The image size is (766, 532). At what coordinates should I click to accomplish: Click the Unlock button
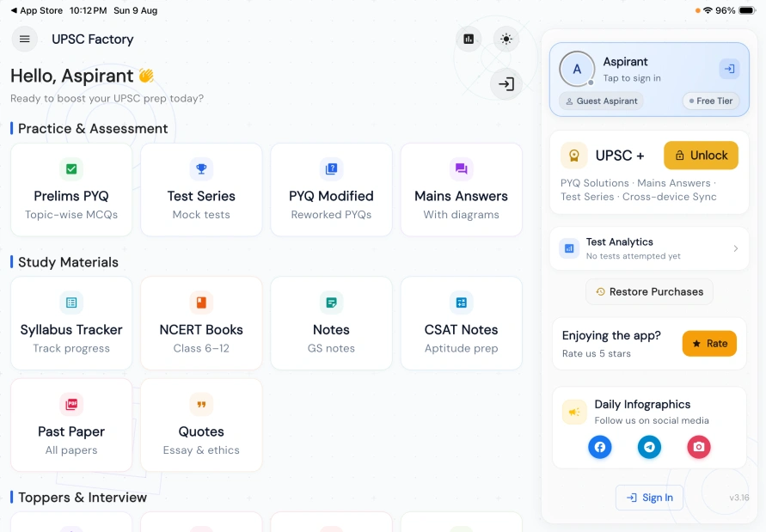click(701, 156)
